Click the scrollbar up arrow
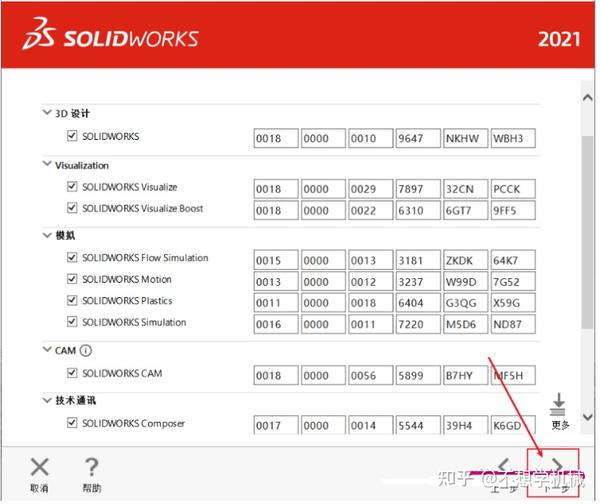 coord(588,98)
